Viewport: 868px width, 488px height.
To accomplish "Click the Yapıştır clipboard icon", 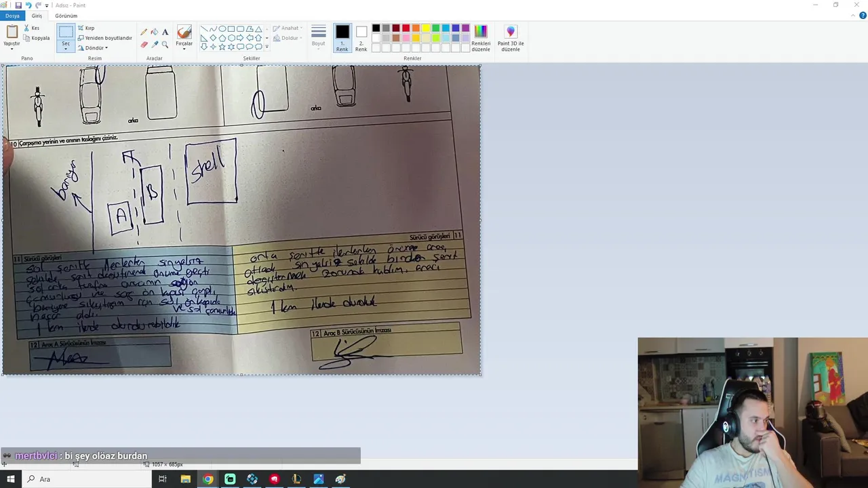I will [x=12, y=32].
